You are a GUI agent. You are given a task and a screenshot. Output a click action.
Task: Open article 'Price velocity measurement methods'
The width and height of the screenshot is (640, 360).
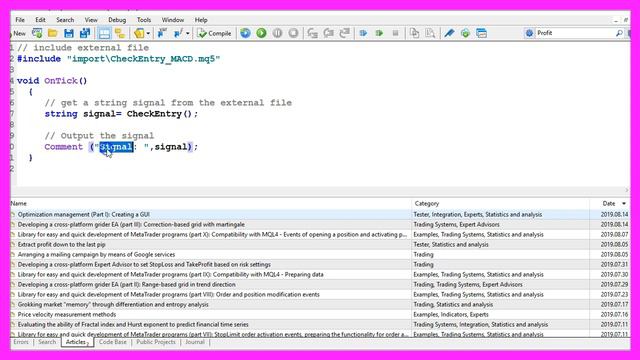coord(67,315)
